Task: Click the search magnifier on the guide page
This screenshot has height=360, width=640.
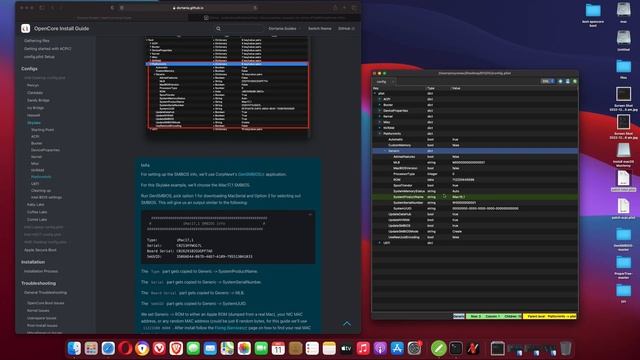Action: [x=218, y=29]
